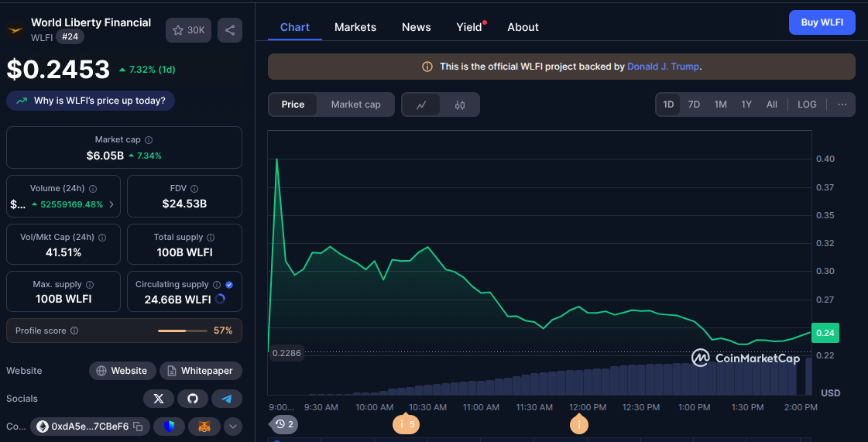Open the News tab
This screenshot has height=442, width=868.
click(x=417, y=27)
